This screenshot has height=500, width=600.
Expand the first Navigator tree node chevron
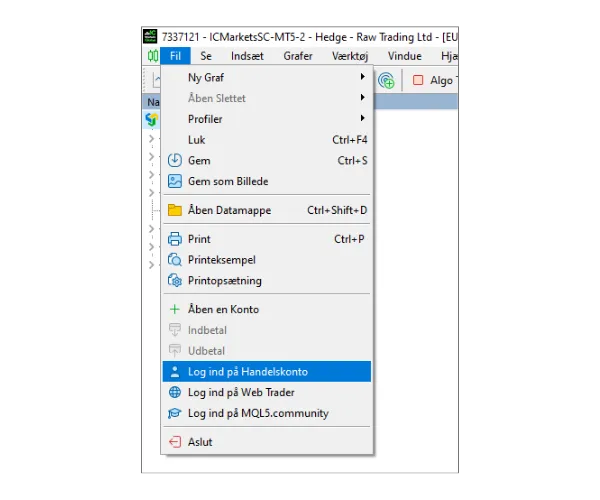(x=152, y=139)
